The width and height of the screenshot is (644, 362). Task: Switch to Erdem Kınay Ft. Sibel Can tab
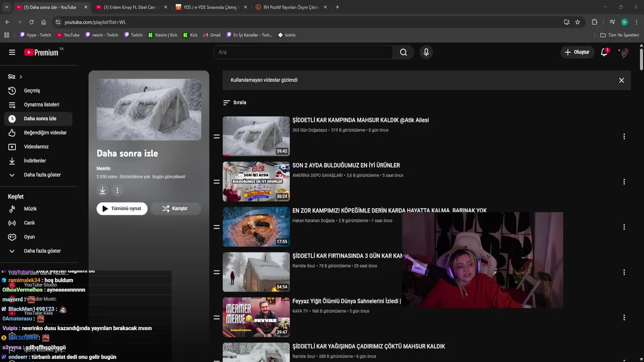pos(131,7)
